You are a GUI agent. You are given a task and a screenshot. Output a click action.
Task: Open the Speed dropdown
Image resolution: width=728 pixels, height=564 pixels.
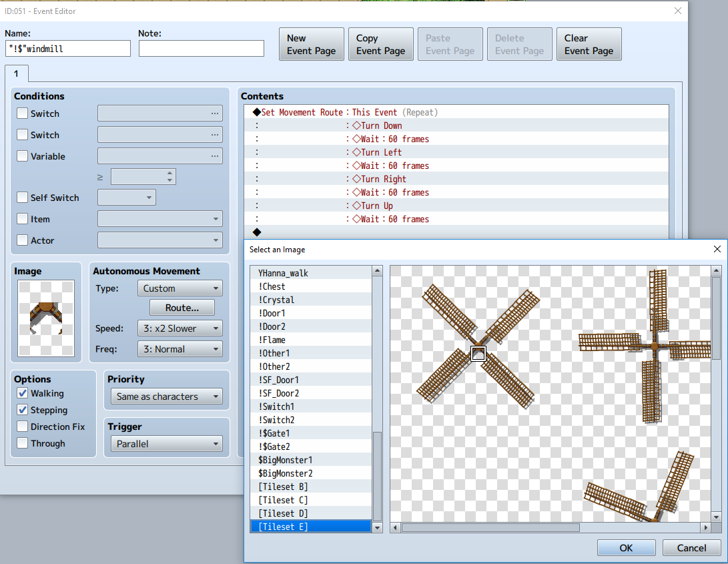pos(180,328)
